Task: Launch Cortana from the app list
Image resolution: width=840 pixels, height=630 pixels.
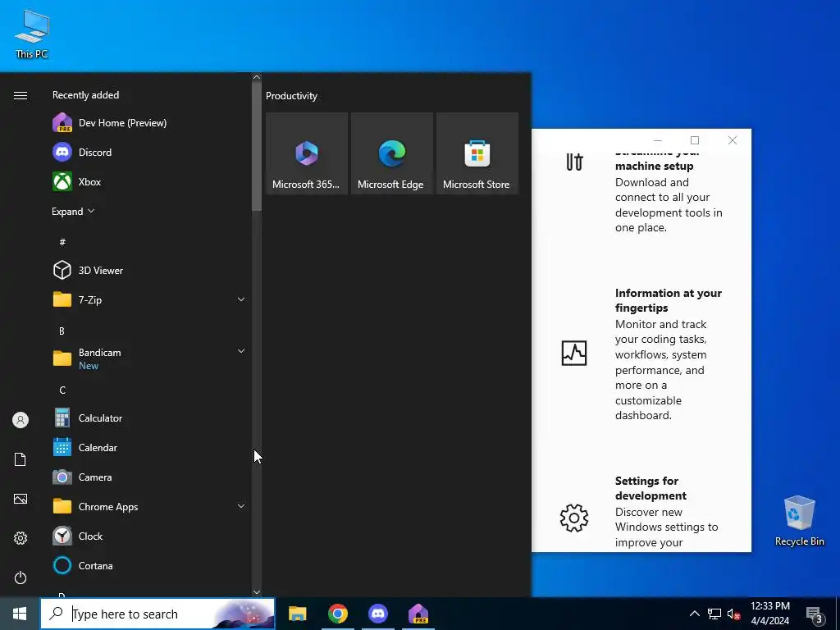Action: pyautogui.click(x=151, y=565)
